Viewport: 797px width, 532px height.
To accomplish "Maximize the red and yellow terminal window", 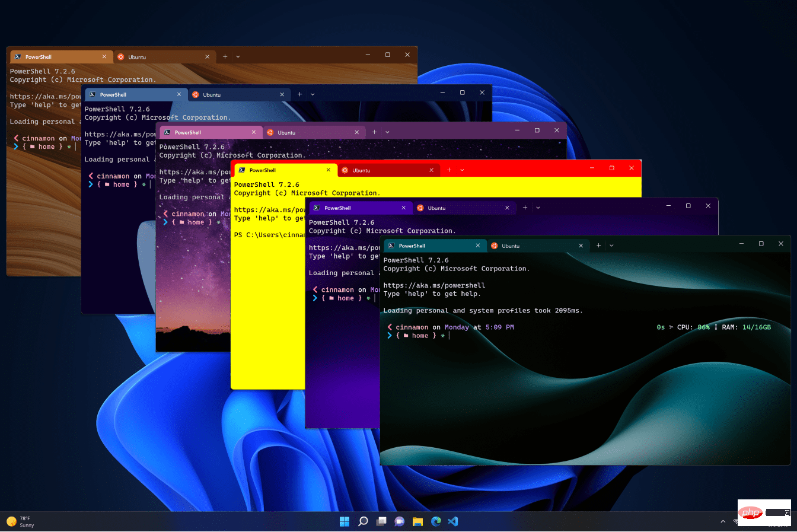I will 611,168.
